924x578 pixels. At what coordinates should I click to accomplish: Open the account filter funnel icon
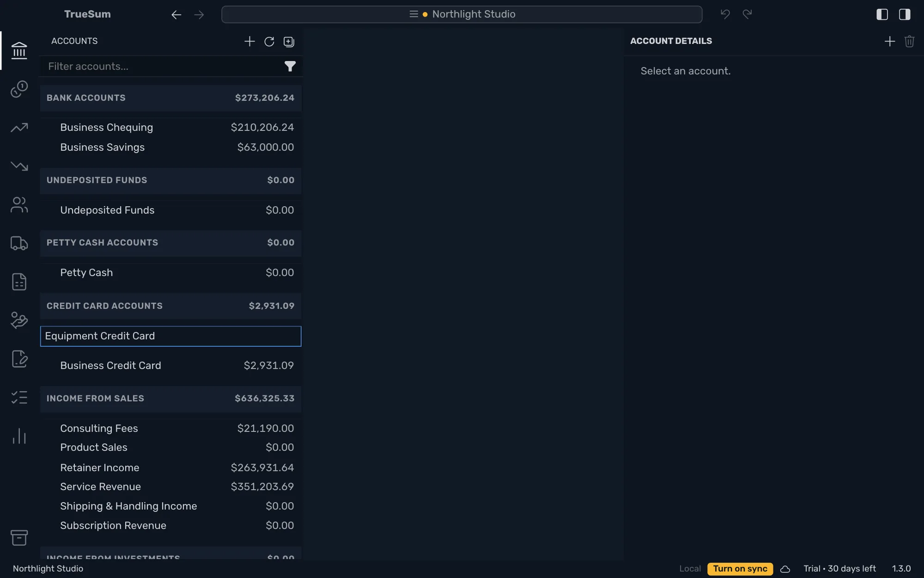point(290,67)
